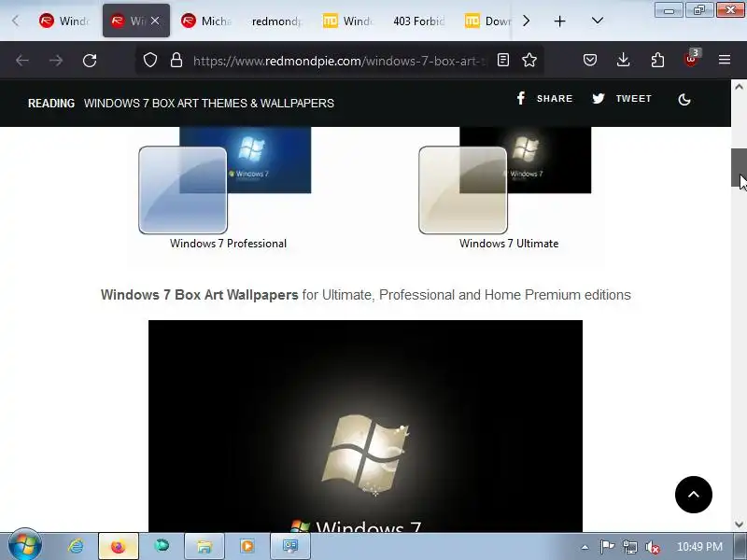Open the Extensions puzzle icon
747x560 pixels.
(657, 60)
